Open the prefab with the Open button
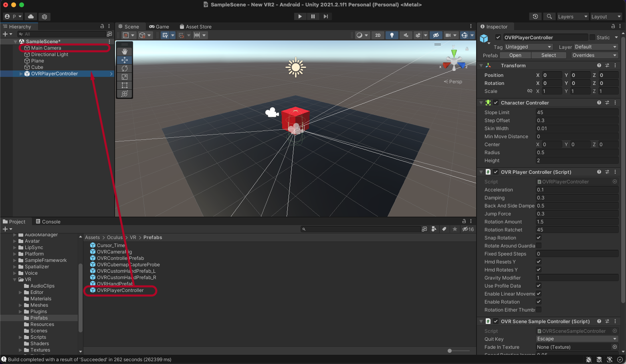Viewport: 626px width, 364px height. (515, 55)
